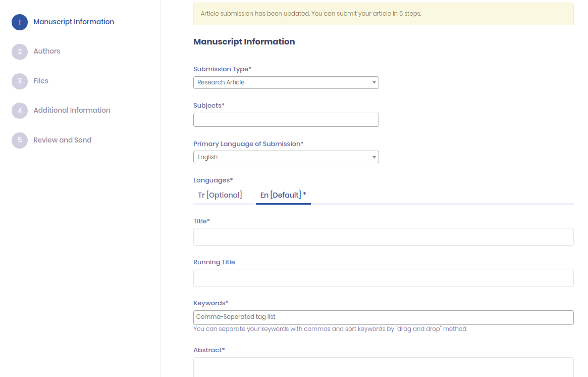The width and height of the screenshot is (588, 377).
Task: Click step 3 circle icon
Action: [x=20, y=81]
